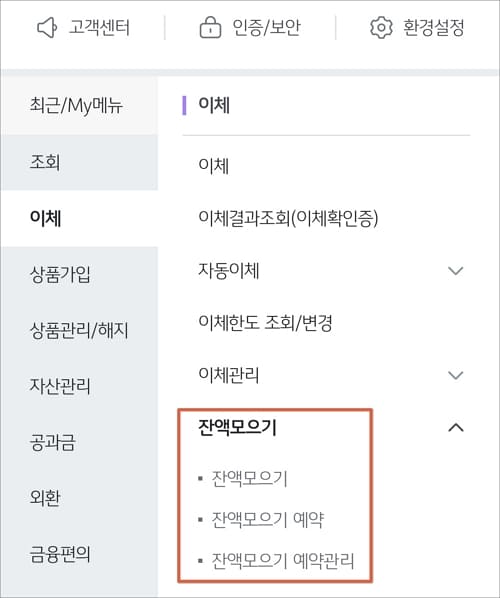Image resolution: width=500 pixels, height=598 pixels.
Task: Click the megaphone customer center icon
Action: 47,27
